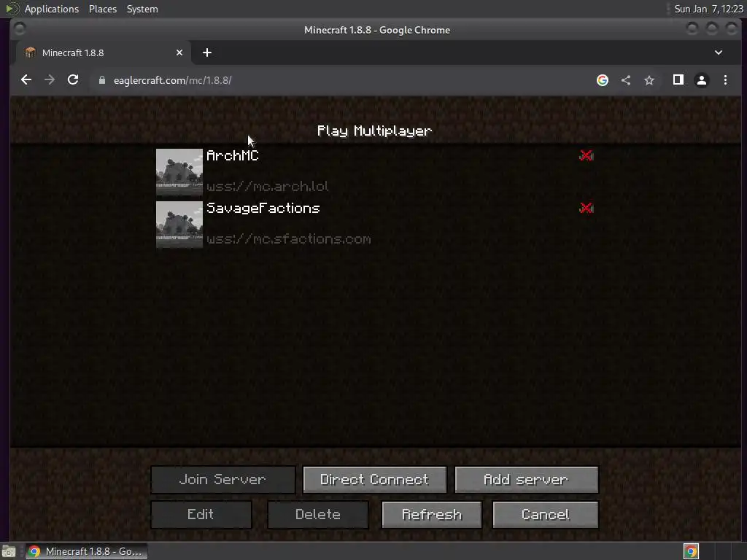Click the Add server button
This screenshot has height=560, width=747.
[527, 480]
